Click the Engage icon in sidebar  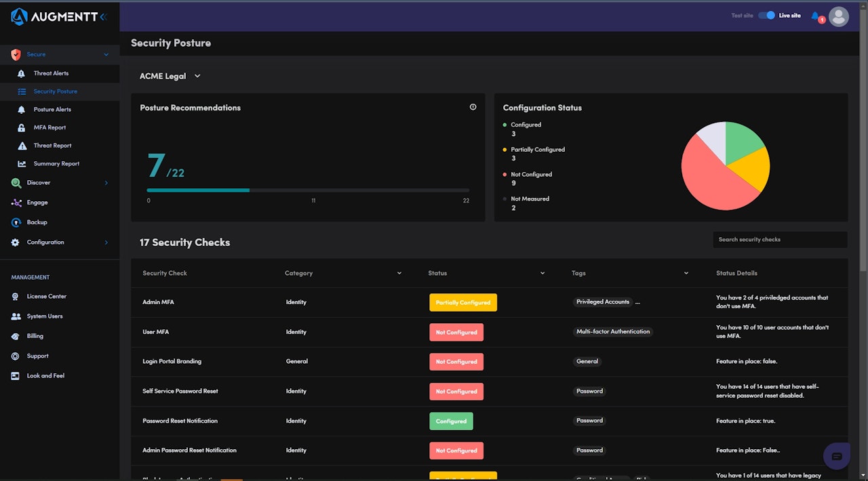click(16, 203)
